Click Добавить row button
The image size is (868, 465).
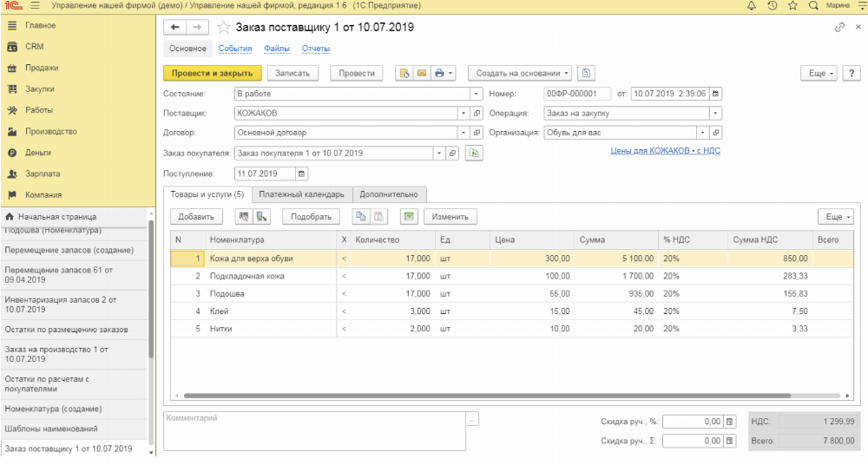pos(196,217)
